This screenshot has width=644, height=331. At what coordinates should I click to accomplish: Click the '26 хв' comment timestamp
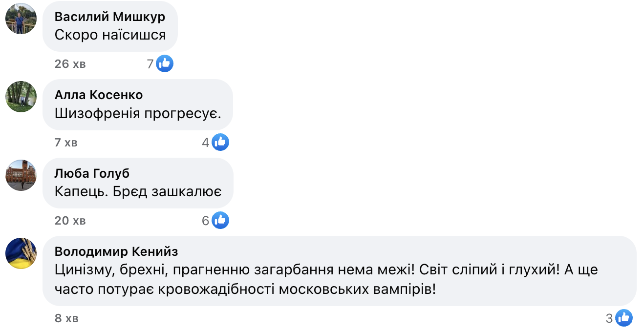[x=70, y=64]
